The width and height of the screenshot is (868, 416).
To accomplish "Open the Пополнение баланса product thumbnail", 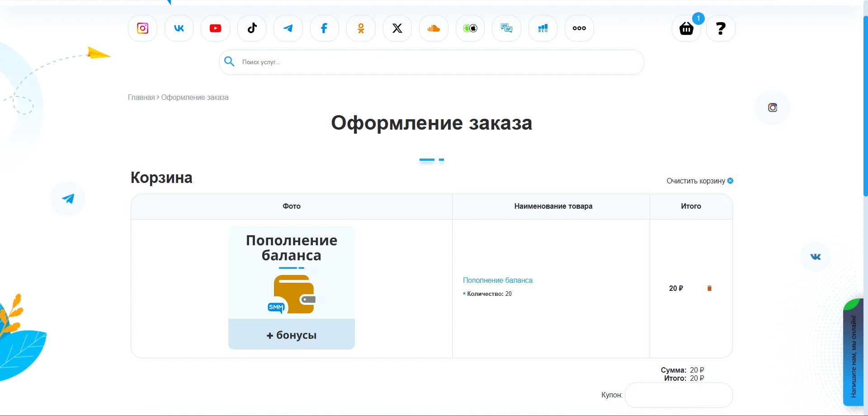I will coord(292,288).
